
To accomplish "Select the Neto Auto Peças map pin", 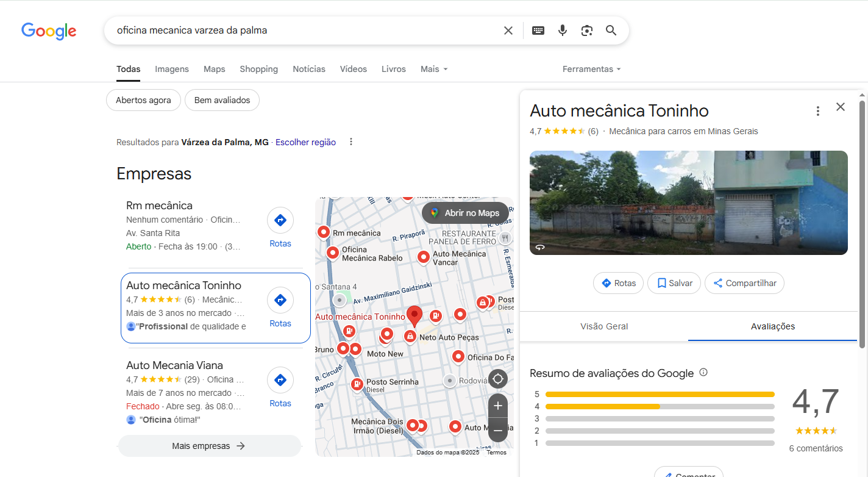I will click(410, 336).
